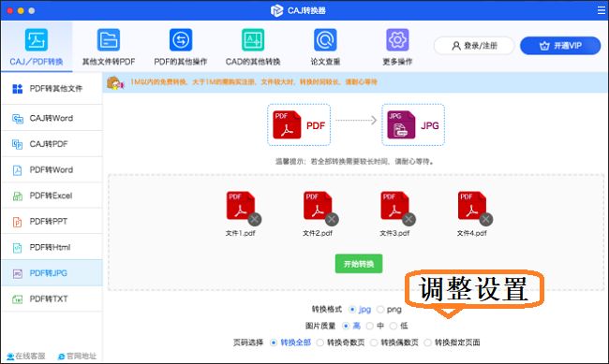The width and height of the screenshot is (609, 364).
Task: Click the 文件1.pdf file name label
Action: pyautogui.click(x=241, y=233)
